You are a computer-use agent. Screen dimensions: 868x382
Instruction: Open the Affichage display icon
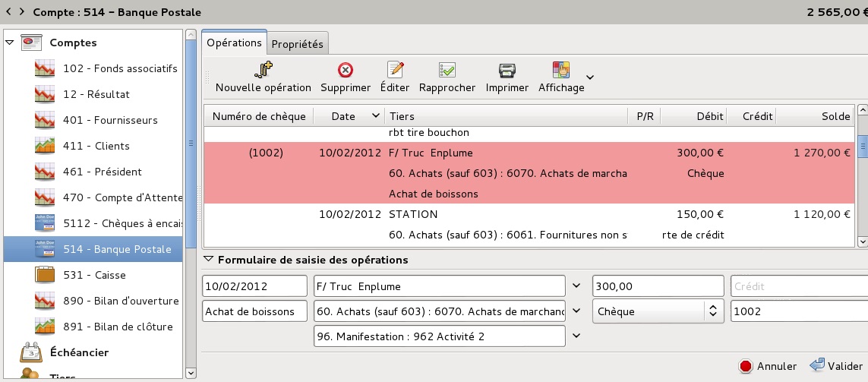(x=560, y=70)
